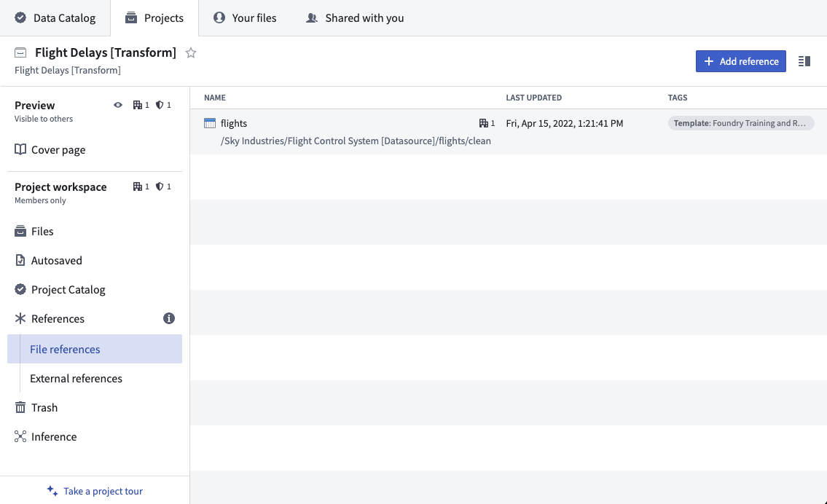Screen dimensions: 827x504
Task: Switch to the Projects tab
Action: [154, 18]
